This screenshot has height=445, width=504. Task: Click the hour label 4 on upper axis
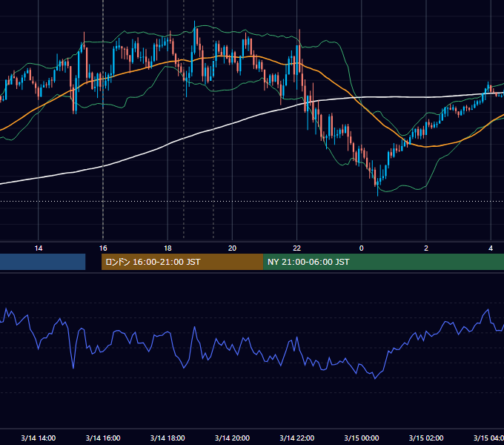click(491, 248)
